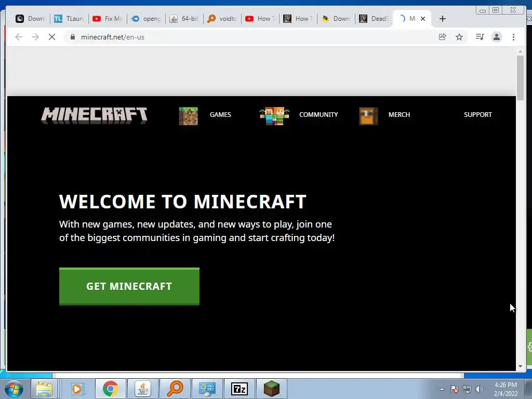Open the Java taskbar icon
The image size is (532, 399).
tap(143, 389)
